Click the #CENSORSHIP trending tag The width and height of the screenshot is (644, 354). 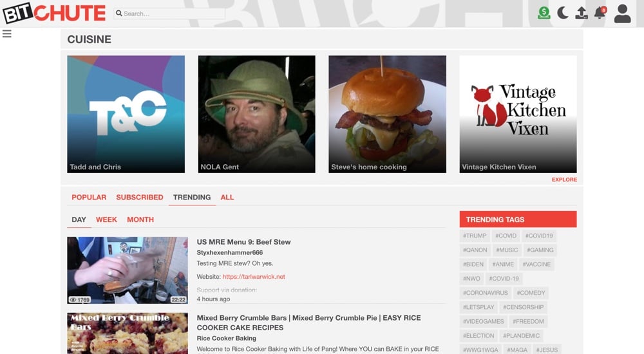pos(523,307)
